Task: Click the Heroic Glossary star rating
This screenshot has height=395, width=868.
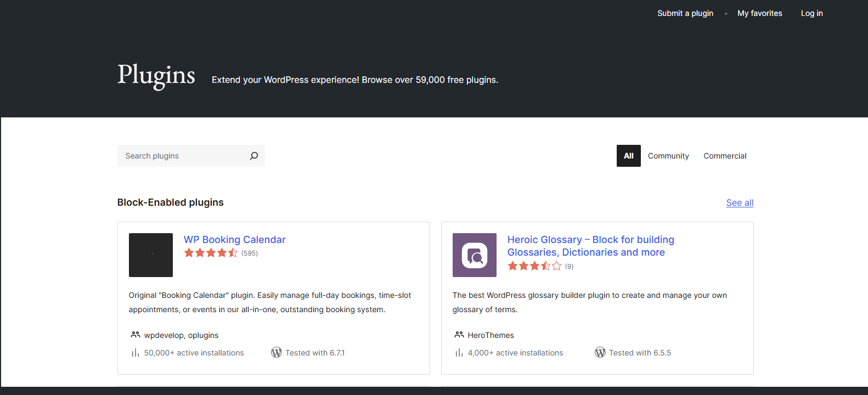Action: (x=534, y=266)
